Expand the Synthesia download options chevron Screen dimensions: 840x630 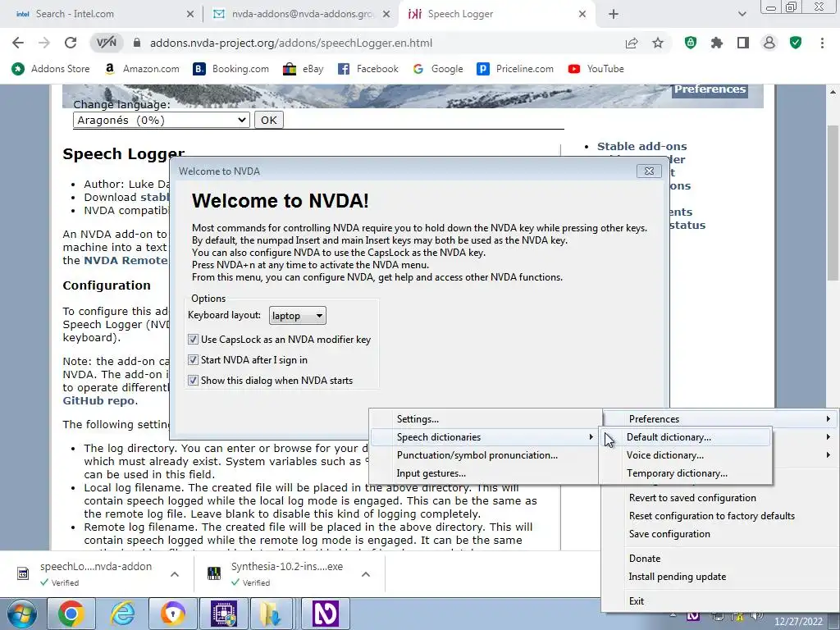point(365,573)
